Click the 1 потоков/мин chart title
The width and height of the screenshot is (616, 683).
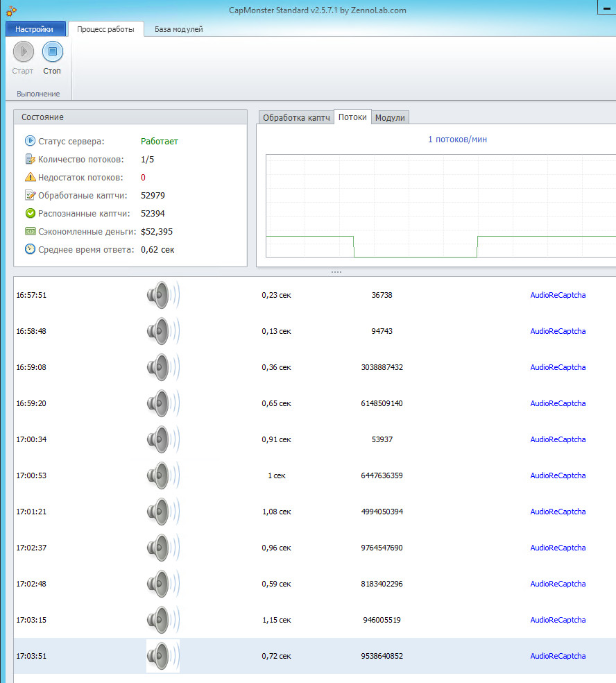pos(458,140)
